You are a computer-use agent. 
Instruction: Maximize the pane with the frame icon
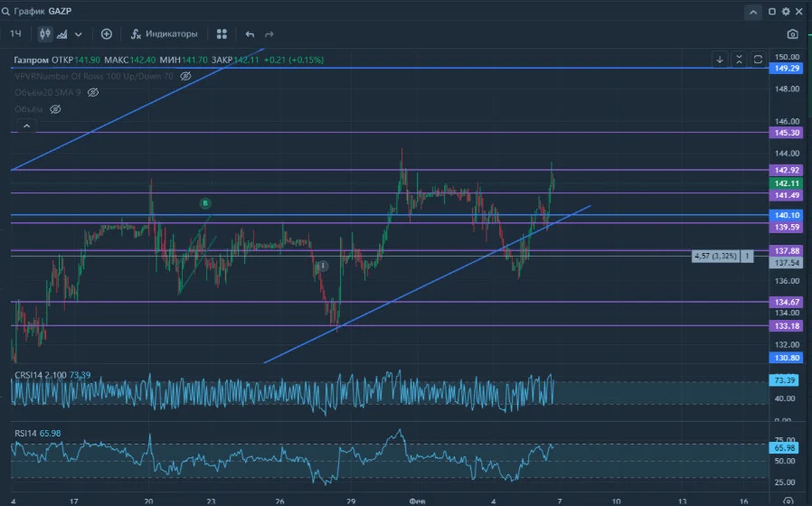[758, 60]
